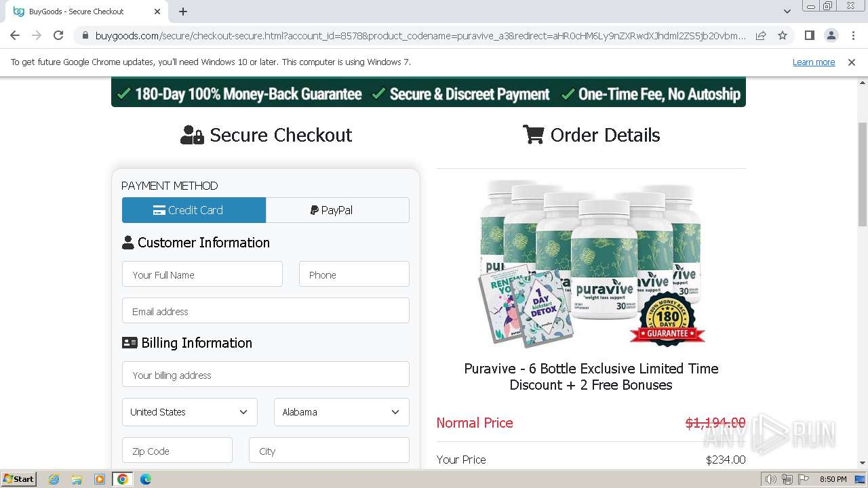Screen dimensions: 868x488
Task: Open Windows Media Player from taskbar
Action: 100,479
